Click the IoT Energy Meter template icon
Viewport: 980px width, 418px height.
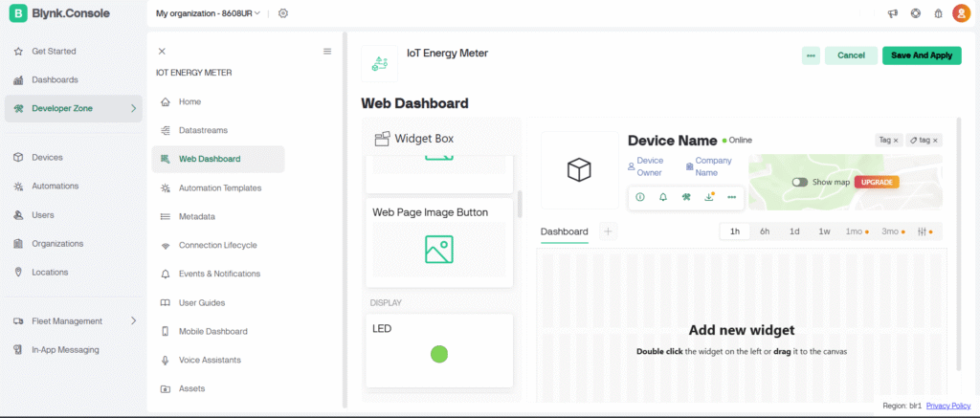click(379, 63)
